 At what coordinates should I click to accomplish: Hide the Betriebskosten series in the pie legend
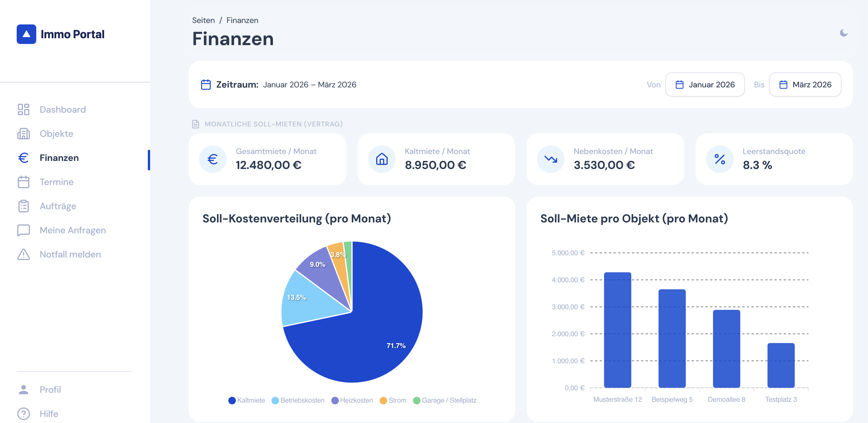click(298, 400)
